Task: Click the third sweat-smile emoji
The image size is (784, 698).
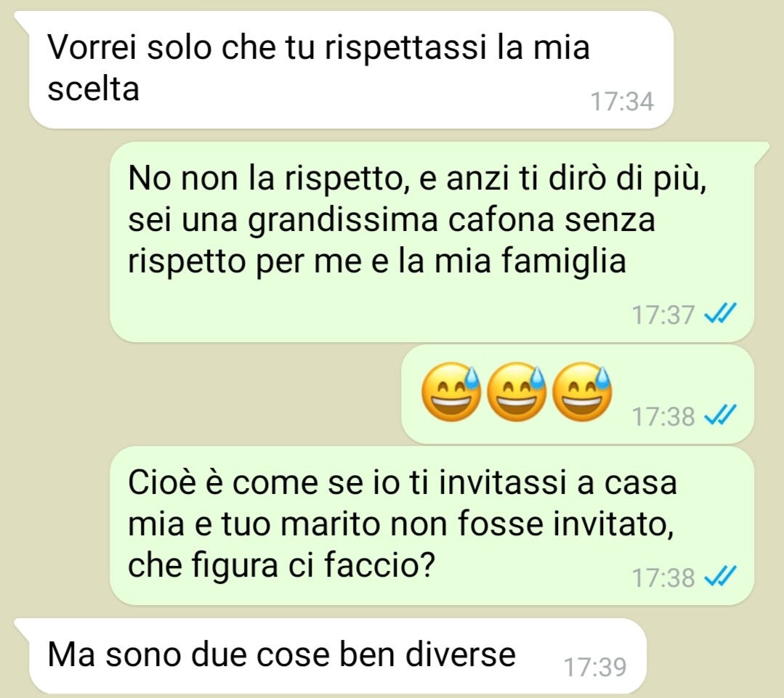Action: [582, 391]
